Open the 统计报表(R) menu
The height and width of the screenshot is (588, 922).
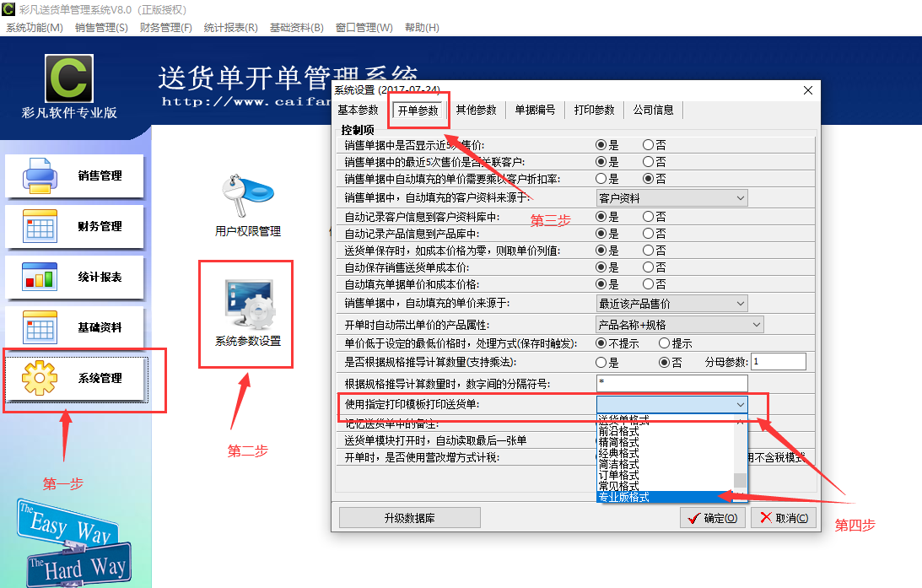coord(230,28)
